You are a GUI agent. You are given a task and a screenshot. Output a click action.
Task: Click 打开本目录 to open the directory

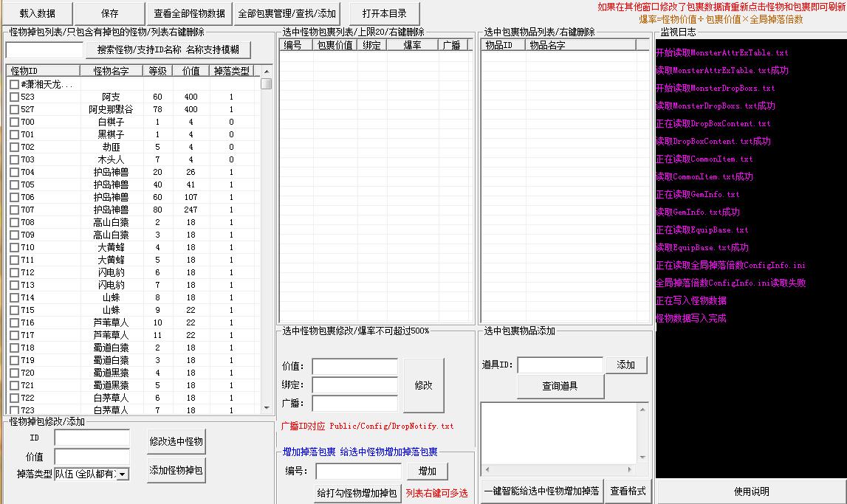click(x=383, y=13)
